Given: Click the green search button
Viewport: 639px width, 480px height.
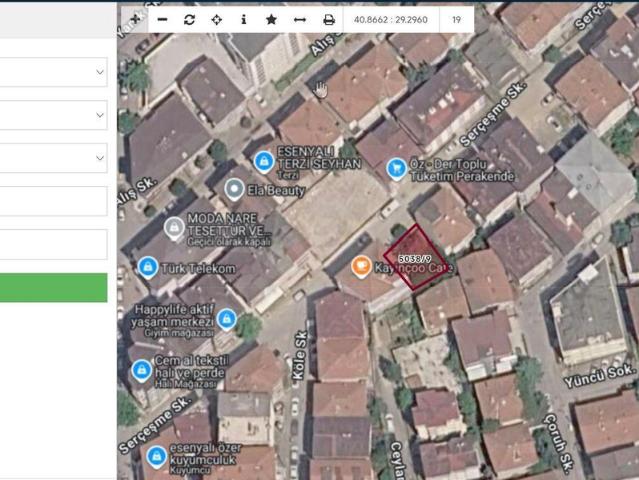Looking at the screenshot, I should (x=53, y=288).
